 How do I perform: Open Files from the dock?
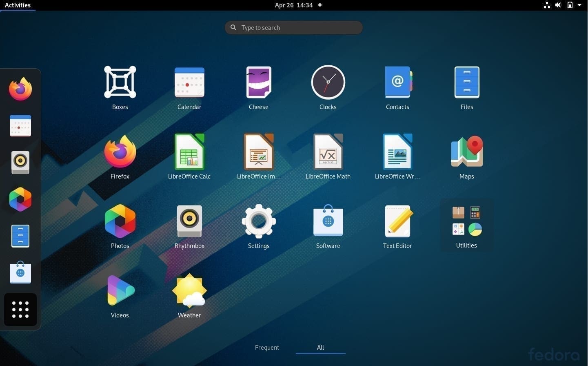coord(20,236)
